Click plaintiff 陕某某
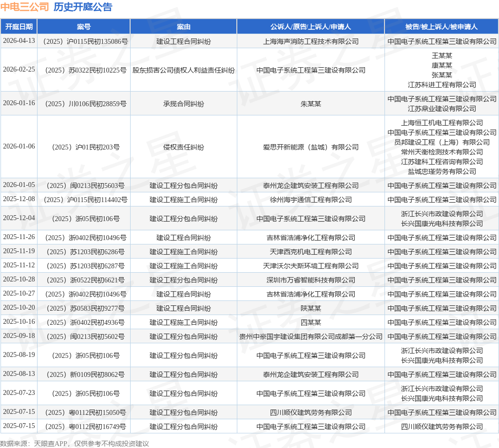Screen dimensions: 499x448 pos(310,308)
